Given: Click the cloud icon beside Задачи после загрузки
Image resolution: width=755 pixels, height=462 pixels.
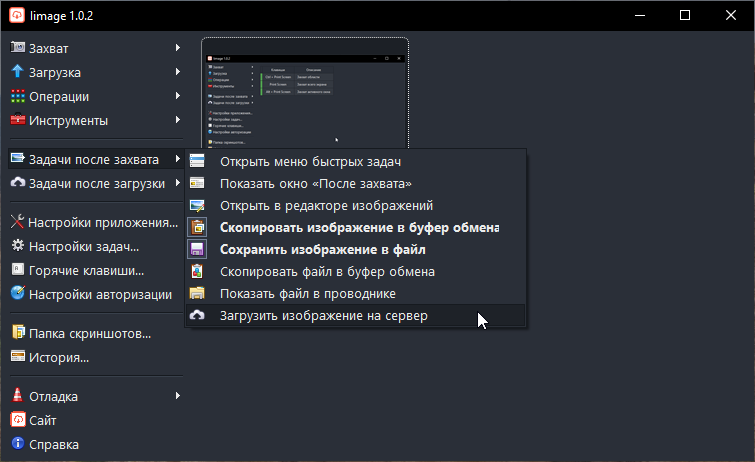Looking at the screenshot, I should (18, 183).
